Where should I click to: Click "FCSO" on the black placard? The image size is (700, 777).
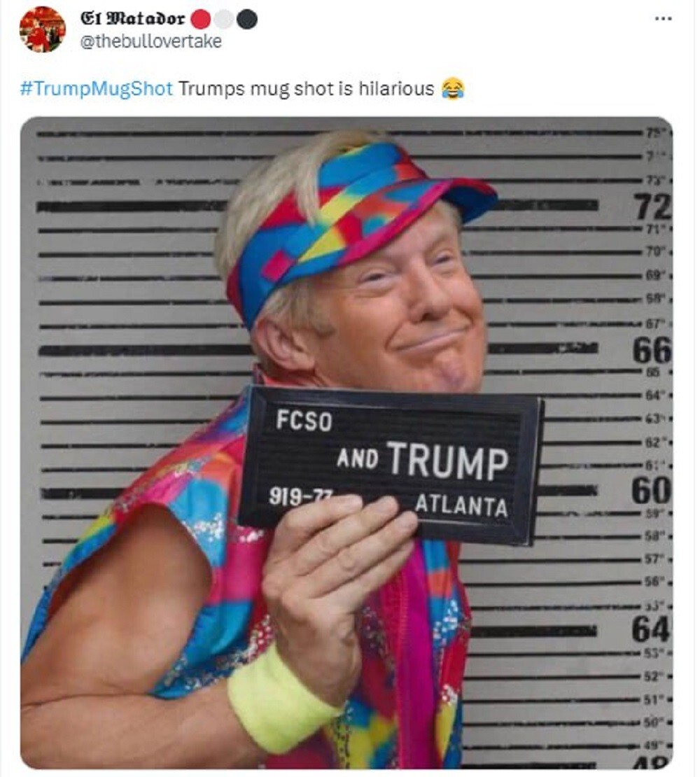coord(304,421)
